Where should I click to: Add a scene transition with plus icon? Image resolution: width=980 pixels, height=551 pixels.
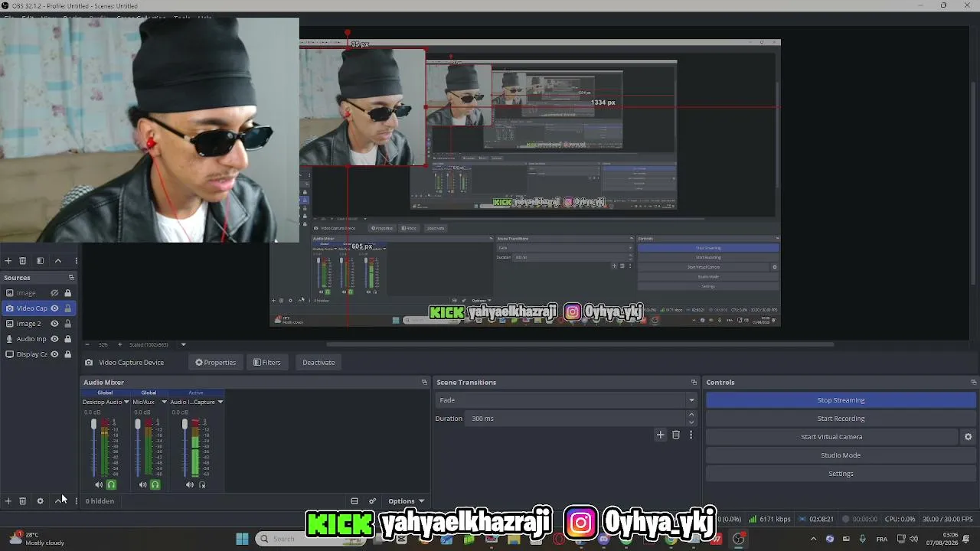click(660, 435)
